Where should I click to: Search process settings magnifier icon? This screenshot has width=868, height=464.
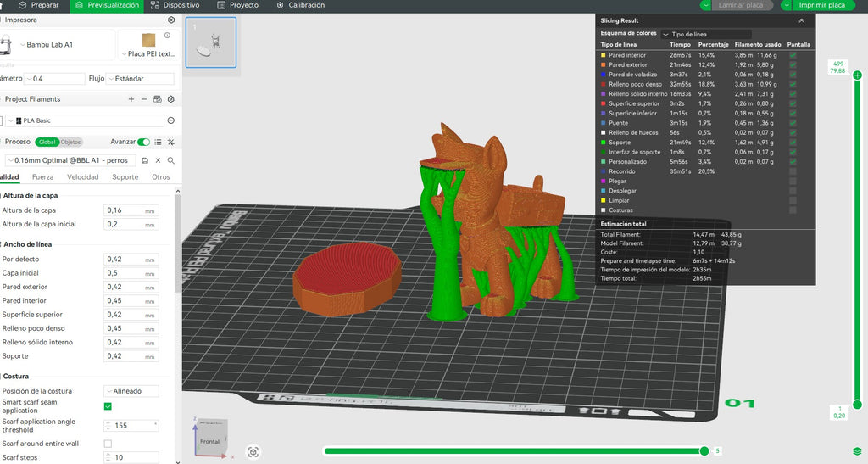coord(171,160)
